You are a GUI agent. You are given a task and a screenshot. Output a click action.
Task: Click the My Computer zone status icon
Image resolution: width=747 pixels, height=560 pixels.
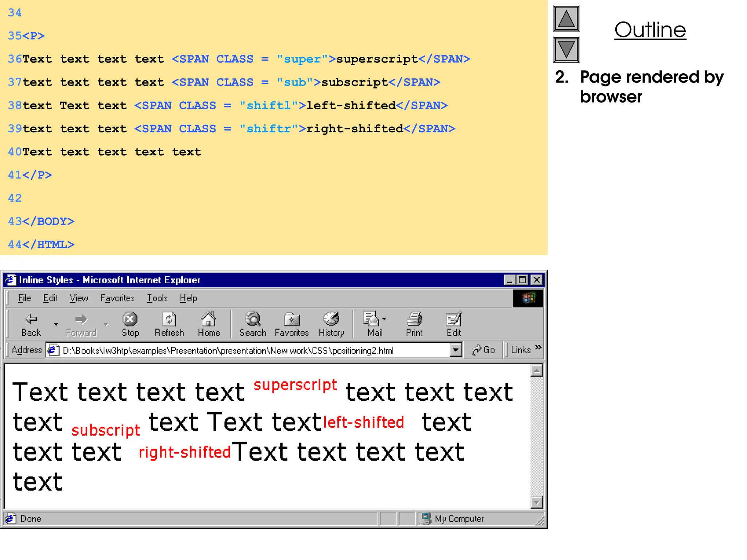pyautogui.click(x=426, y=518)
